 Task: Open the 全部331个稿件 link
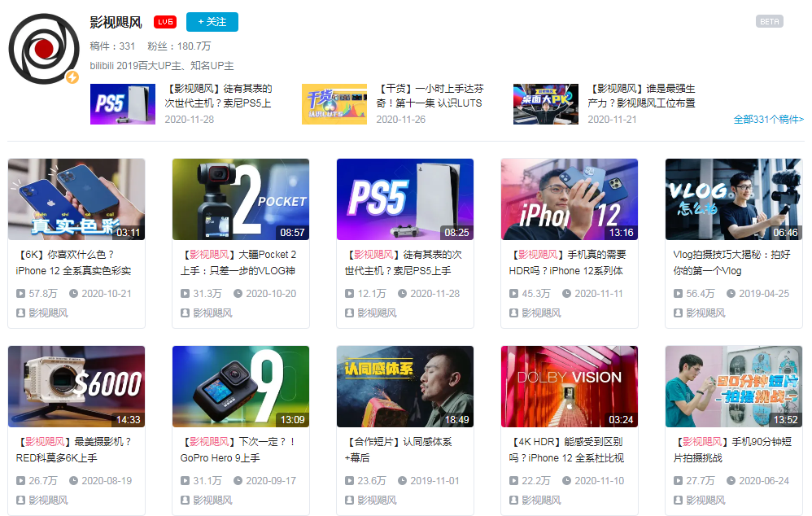[769, 119]
